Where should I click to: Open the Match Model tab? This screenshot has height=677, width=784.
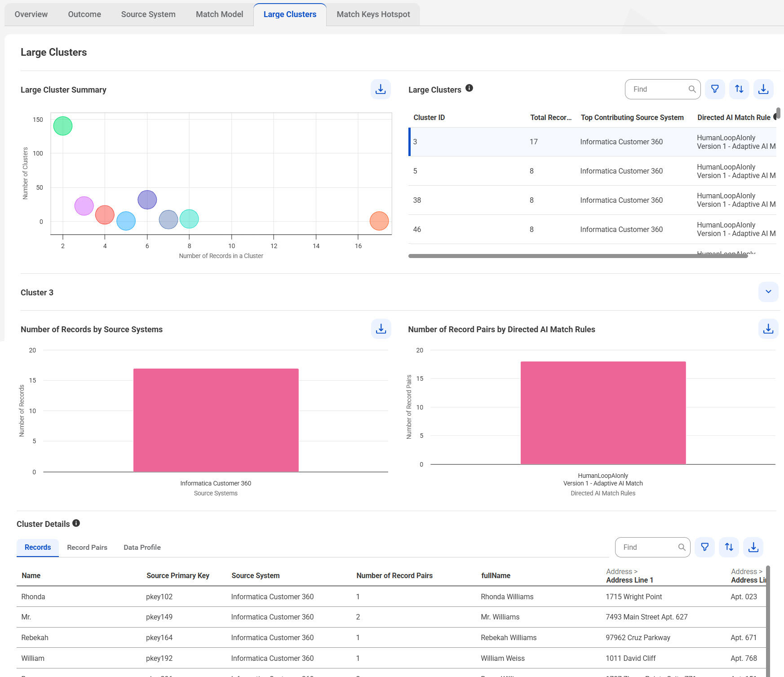pyautogui.click(x=219, y=14)
